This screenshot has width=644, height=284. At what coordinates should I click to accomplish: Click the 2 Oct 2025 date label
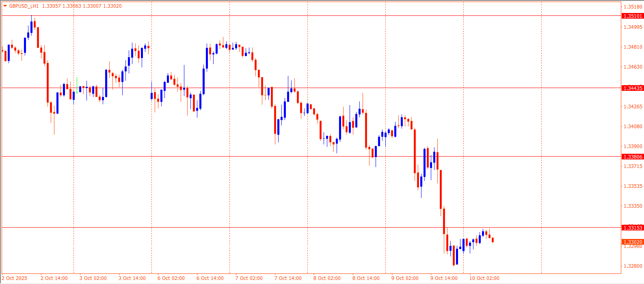15,278
